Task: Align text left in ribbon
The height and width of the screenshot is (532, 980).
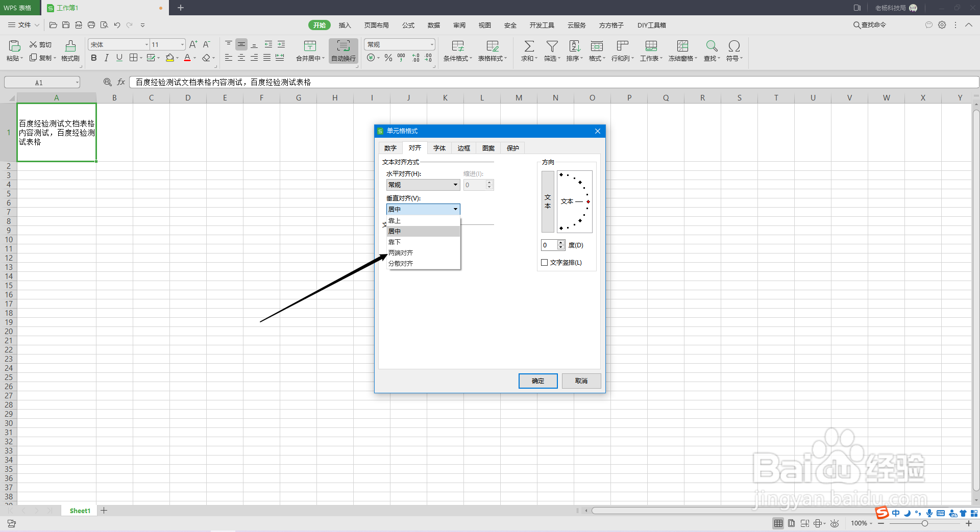Action: click(229, 58)
